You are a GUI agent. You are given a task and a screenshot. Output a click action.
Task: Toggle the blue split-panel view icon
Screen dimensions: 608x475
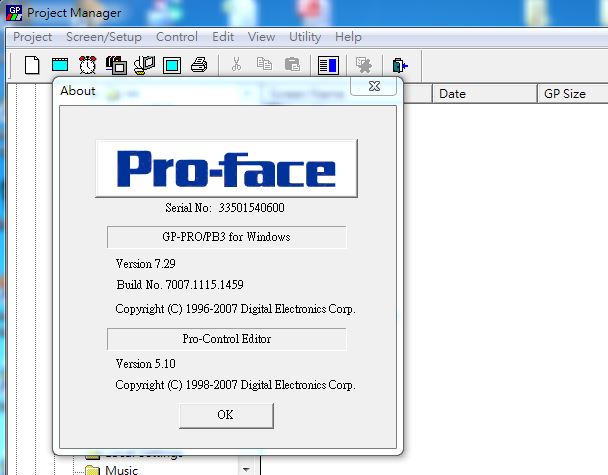point(328,65)
